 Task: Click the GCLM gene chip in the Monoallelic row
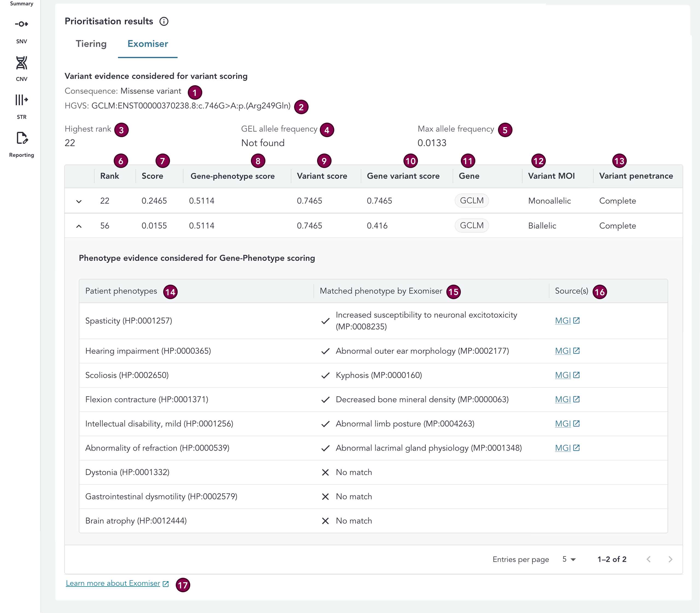click(472, 201)
